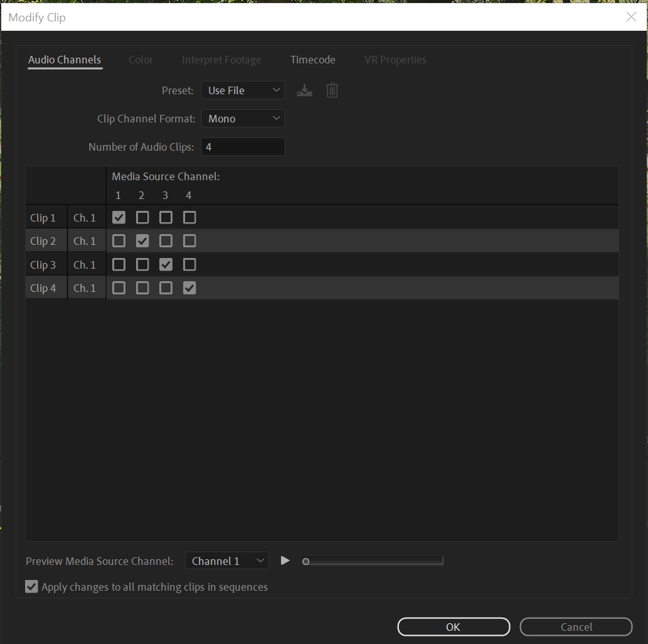Open the Clip Channel Format dropdown

tap(243, 118)
